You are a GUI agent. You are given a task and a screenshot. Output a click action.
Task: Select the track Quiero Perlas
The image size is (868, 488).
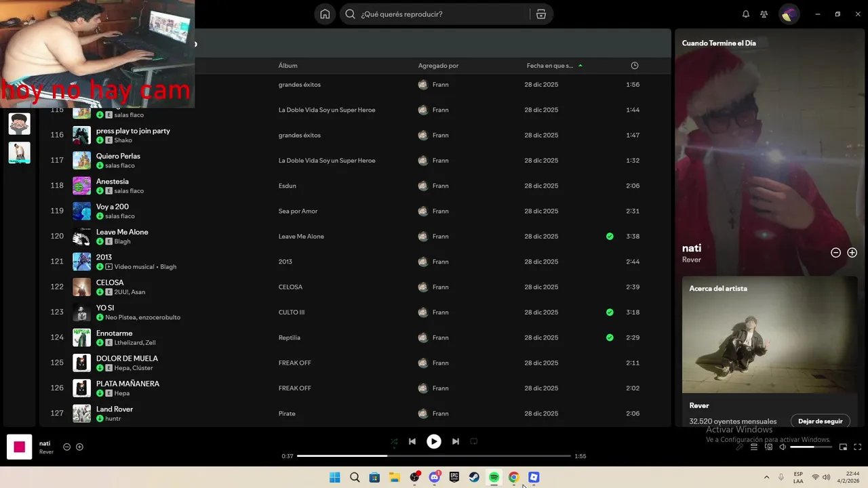tap(118, 156)
